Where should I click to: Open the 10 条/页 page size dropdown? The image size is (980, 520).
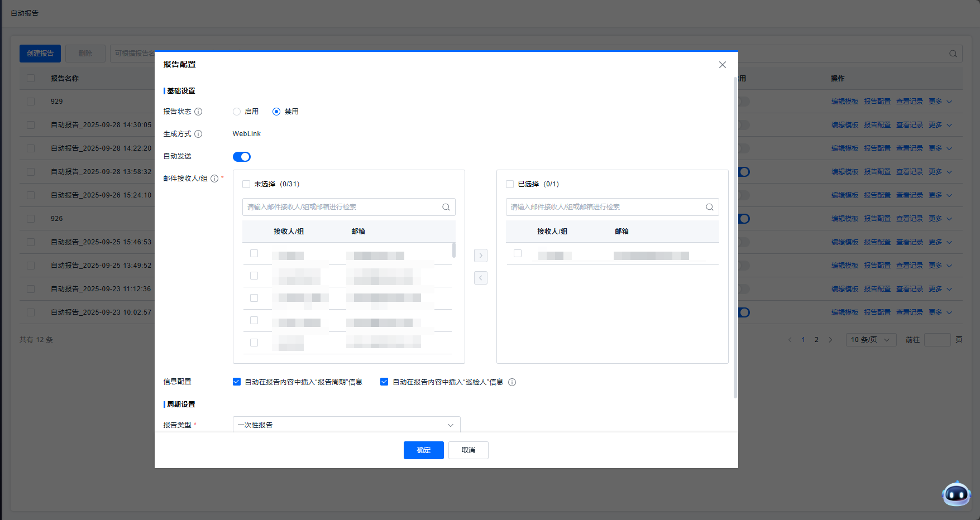coord(871,340)
